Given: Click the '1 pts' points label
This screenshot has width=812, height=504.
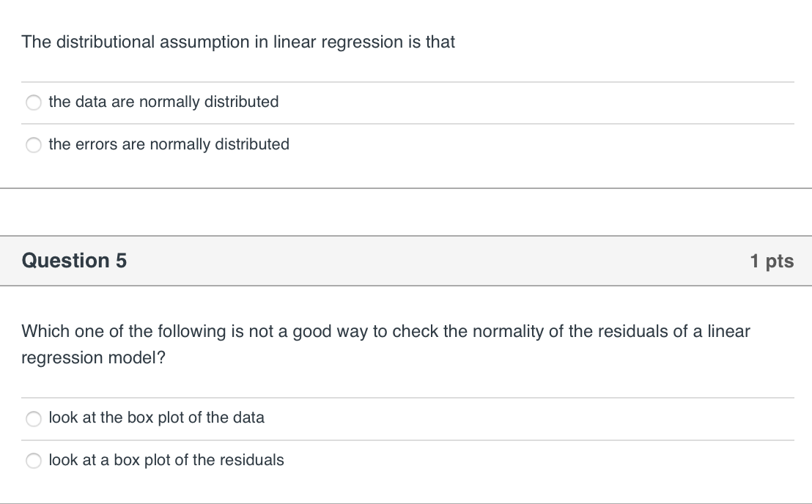Looking at the screenshot, I should click(771, 261).
